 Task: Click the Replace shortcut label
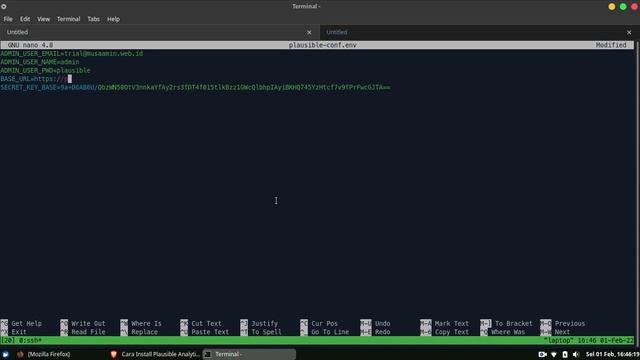pos(144,332)
